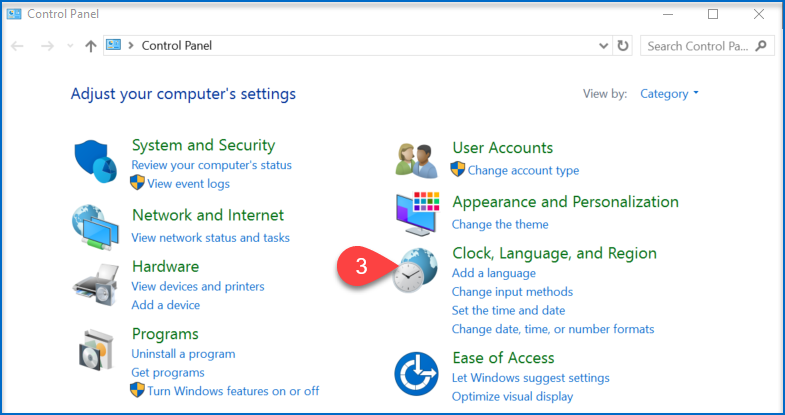Open the Programs disc box icon

click(x=96, y=350)
